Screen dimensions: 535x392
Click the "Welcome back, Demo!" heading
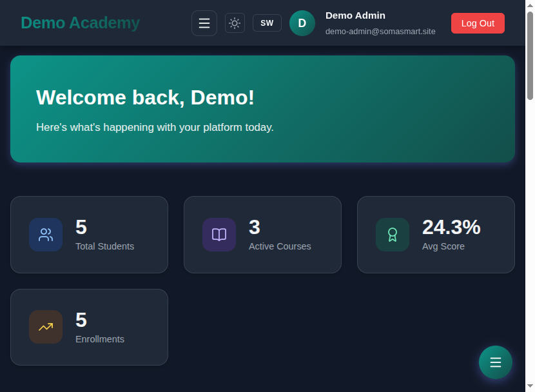coord(145,97)
